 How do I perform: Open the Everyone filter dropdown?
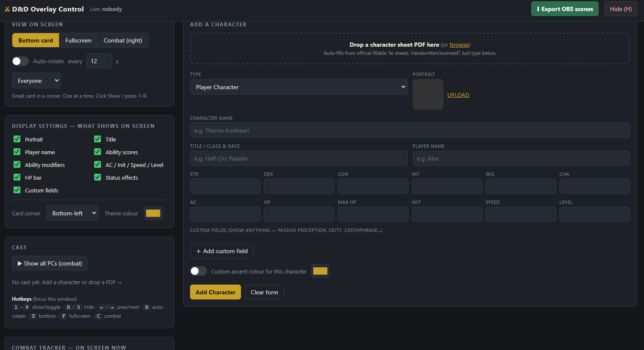click(36, 81)
